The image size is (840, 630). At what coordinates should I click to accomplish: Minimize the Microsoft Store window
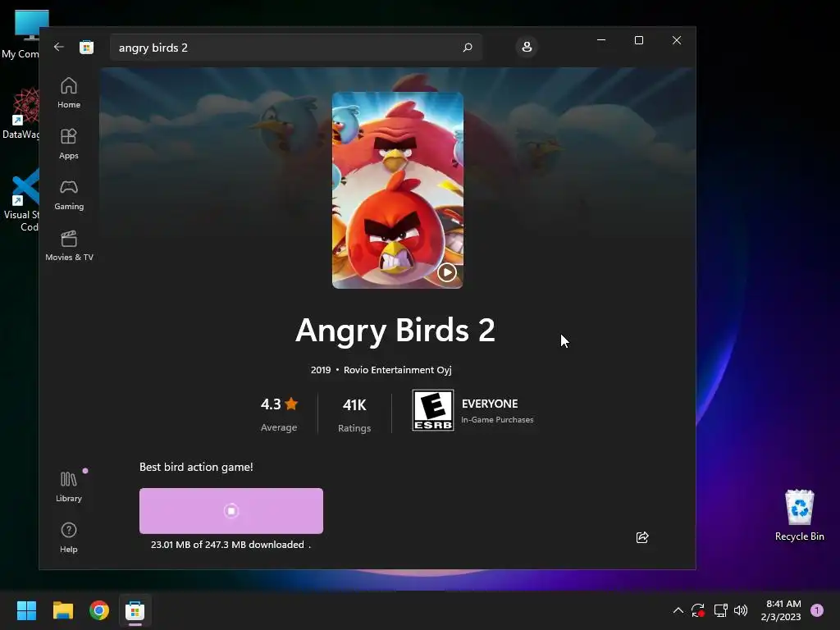(x=601, y=40)
